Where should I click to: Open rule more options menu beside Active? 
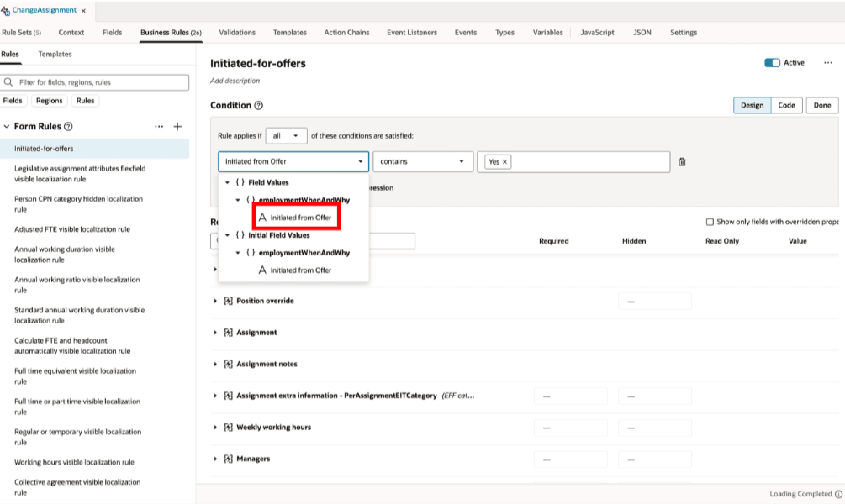pos(827,63)
